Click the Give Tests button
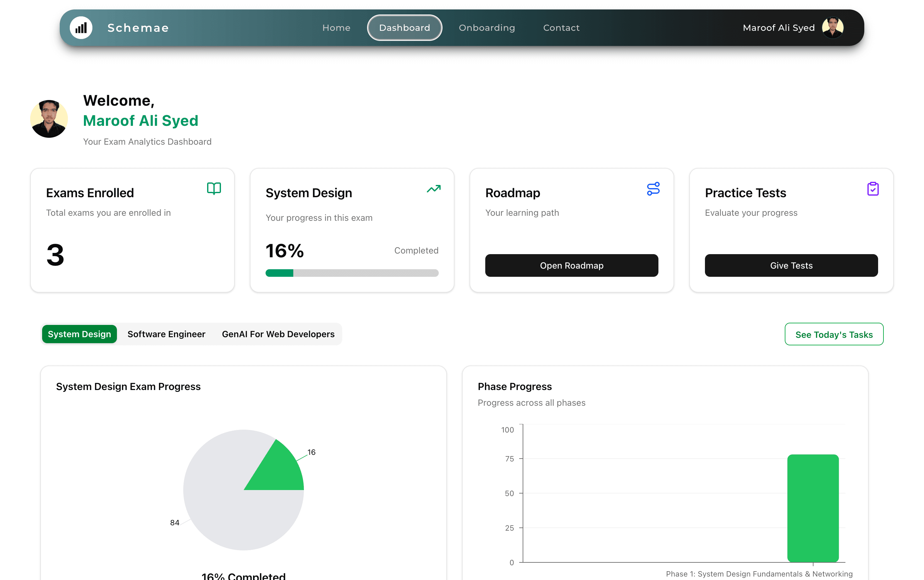Screen dimensions: 924x580 [x=791, y=265]
